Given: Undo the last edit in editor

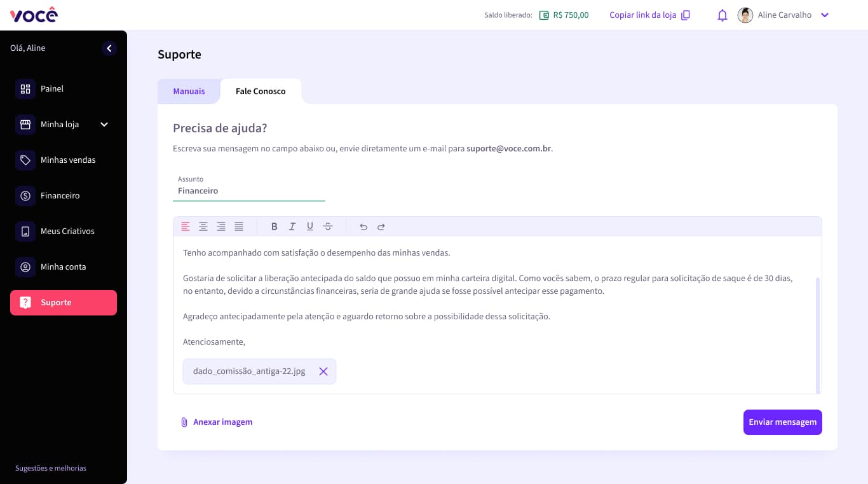Looking at the screenshot, I should [363, 226].
